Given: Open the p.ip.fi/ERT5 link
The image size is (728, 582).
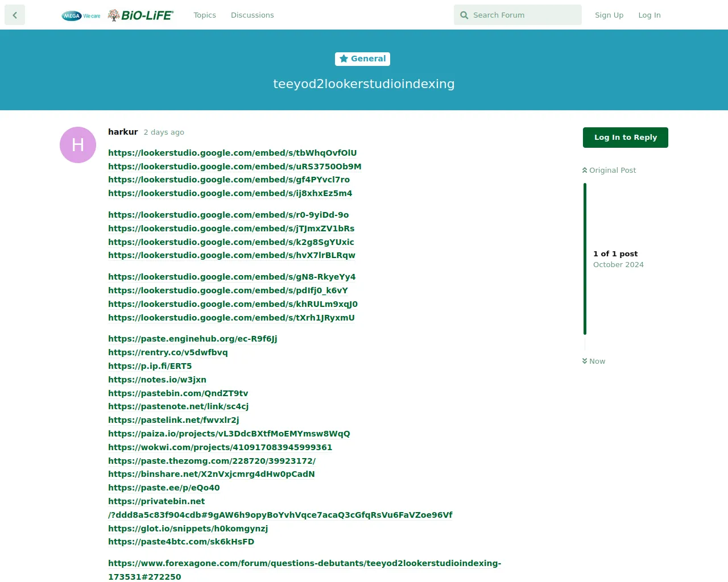Looking at the screenshot, I should point(150,366).
